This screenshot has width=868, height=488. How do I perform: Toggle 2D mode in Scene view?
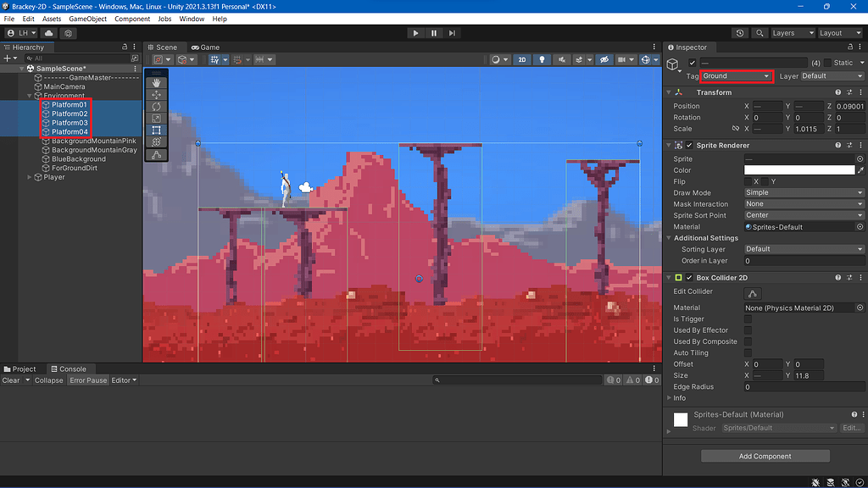tap(521, 59)
